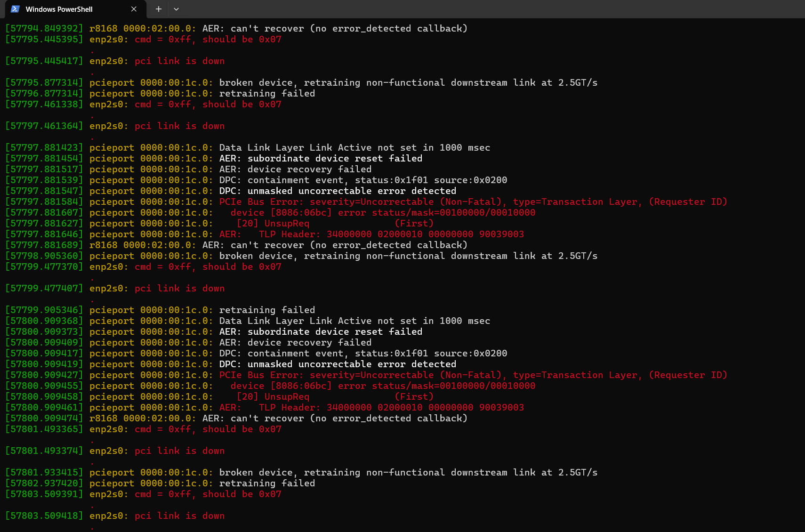Expand the new tab profile dropdown chevron
The height and width of the screenshot is (532, 805).
[x=176, y=9]
